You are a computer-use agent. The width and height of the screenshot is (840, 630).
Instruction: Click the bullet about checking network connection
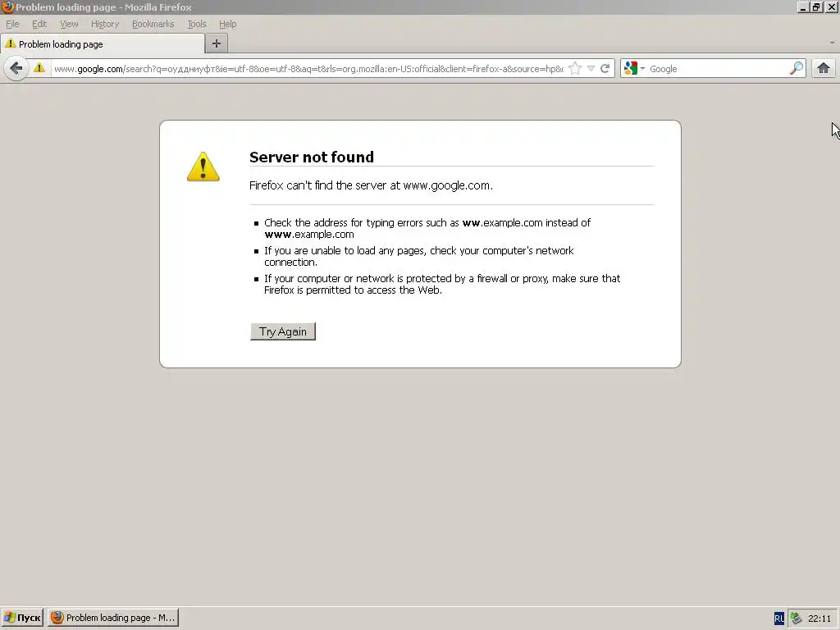419,256
